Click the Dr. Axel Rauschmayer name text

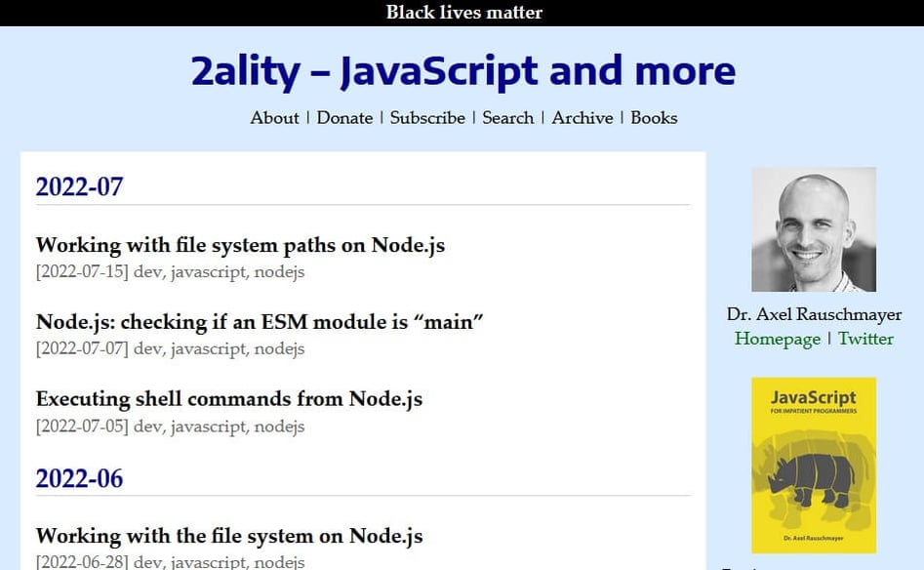[x=814, y=314]
